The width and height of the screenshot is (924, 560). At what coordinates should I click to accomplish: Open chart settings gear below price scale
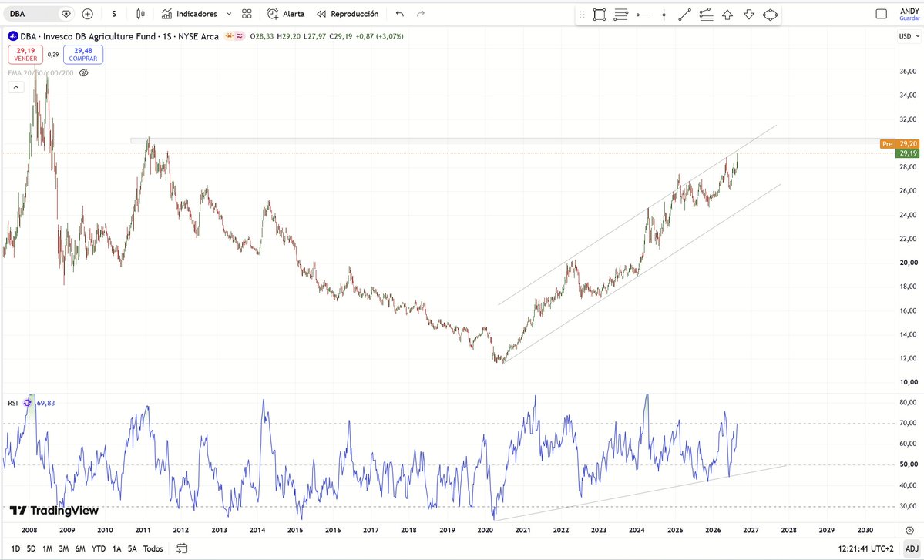(x=910, y=530)
